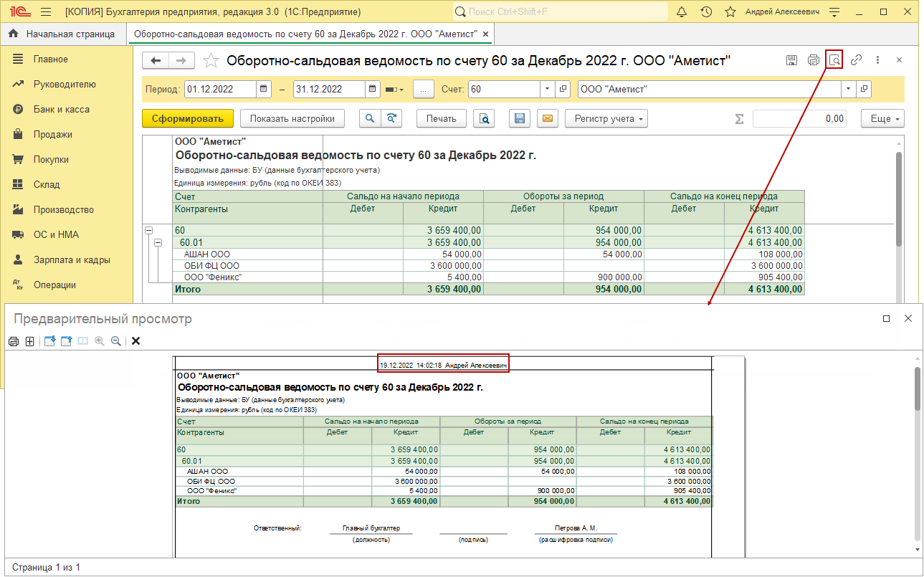Click Показать настройки button

(292, 119)
